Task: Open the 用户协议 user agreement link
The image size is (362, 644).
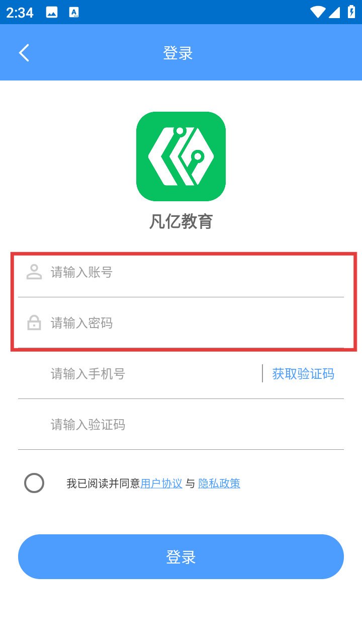Action: click(161, 484)
